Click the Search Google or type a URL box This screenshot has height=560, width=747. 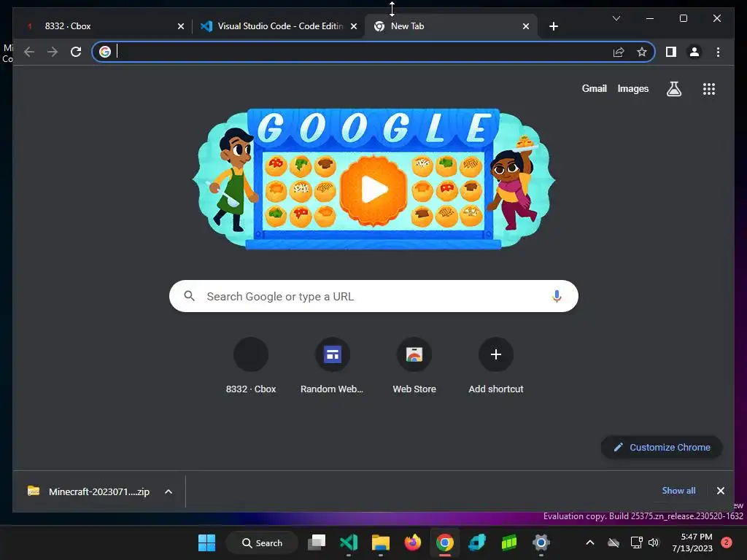[x=373, y=296]
